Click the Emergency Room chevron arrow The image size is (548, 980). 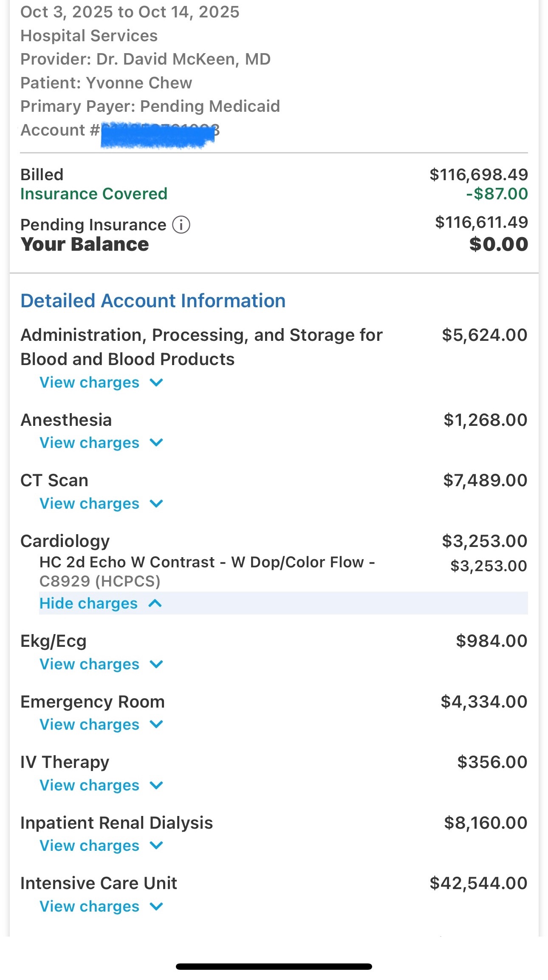[157, 725]
